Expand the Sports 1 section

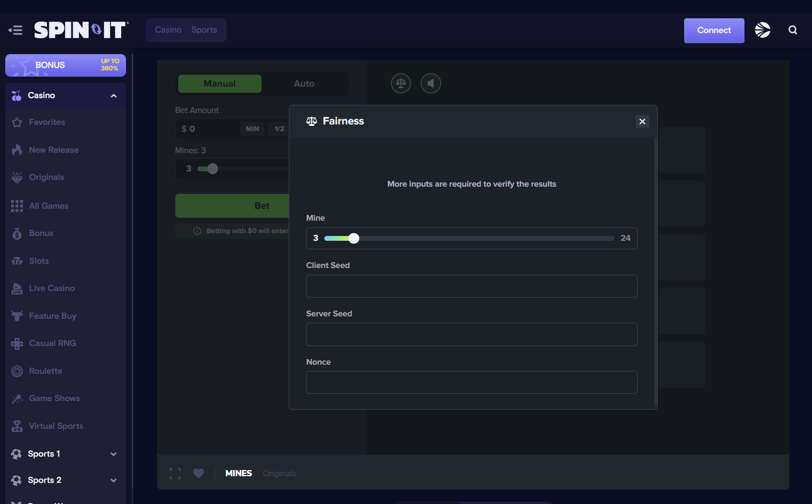pyautogui.click(x=114, y=454)
